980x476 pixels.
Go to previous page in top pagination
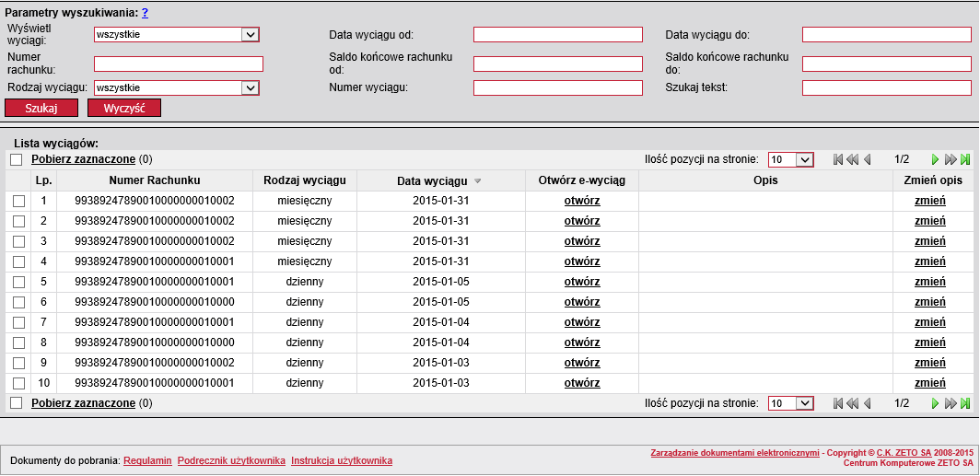point(867,159)
